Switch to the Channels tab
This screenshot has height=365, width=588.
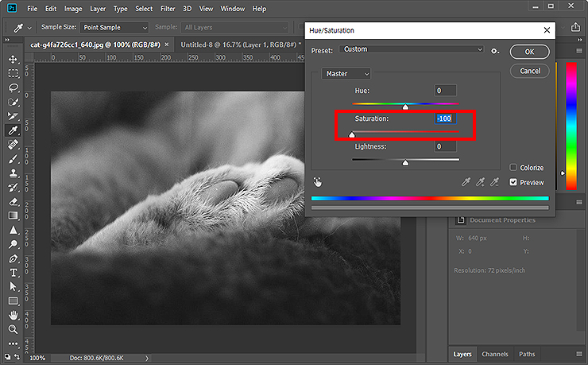click(x=494, y=354)
